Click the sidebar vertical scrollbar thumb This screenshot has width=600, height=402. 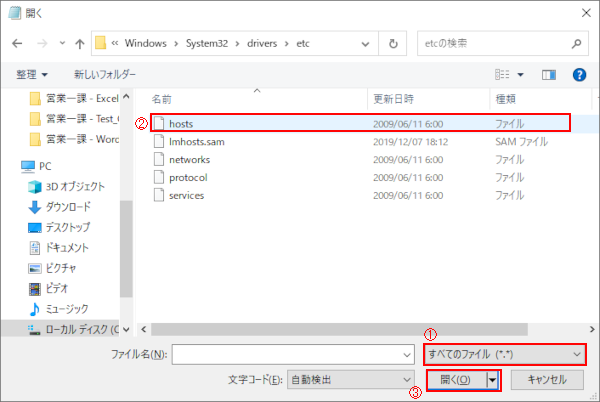(x=126, y=249)
